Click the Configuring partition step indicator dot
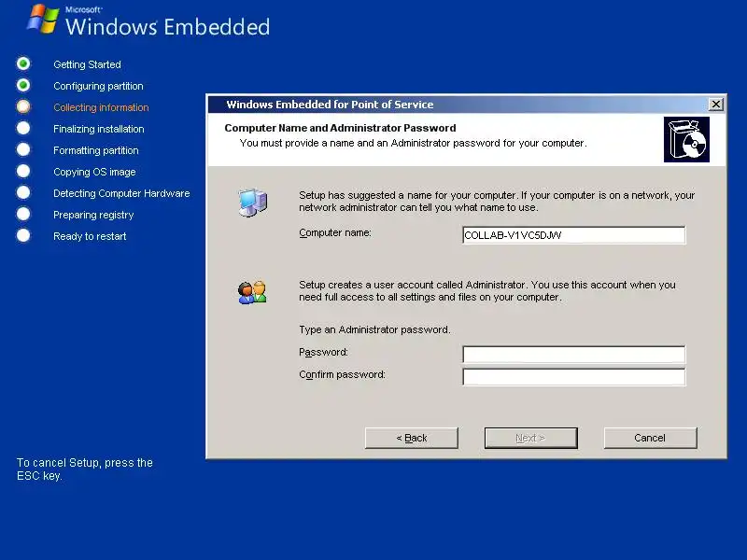Image resolution: width=747 pixels, height=560 pixels. [x=23, y=85]
